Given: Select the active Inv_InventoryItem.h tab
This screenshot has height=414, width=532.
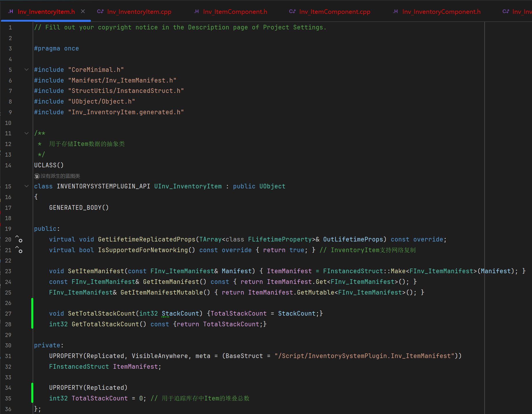Looking at the screenshot, I should (46, 12).
